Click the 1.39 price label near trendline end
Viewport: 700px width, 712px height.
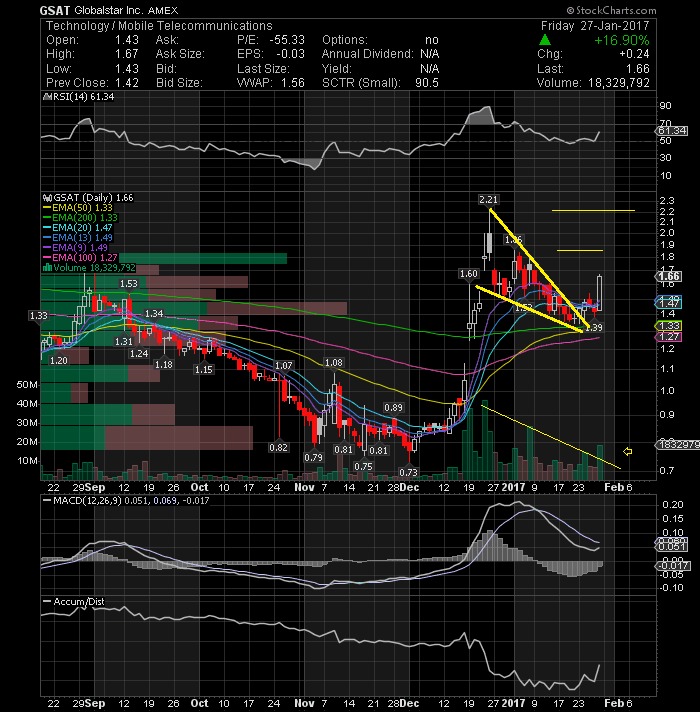[x=594, y=327]
